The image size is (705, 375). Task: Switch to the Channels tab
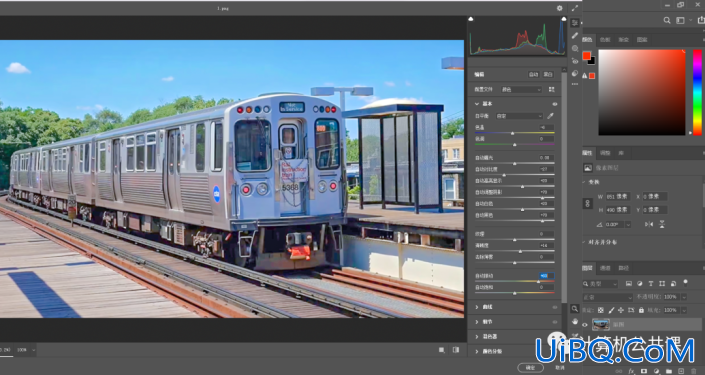pyautogui.click(x=605, y=268)
